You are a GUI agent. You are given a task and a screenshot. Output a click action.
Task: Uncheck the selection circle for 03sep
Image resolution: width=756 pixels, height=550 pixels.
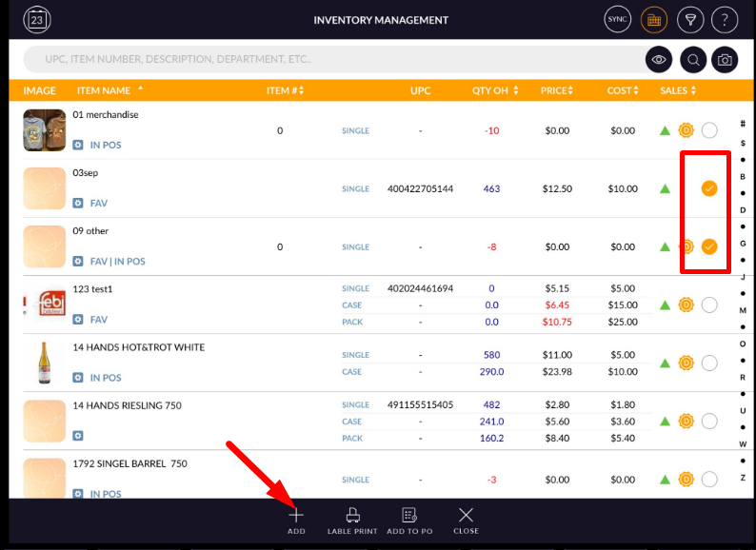[709, 188]
